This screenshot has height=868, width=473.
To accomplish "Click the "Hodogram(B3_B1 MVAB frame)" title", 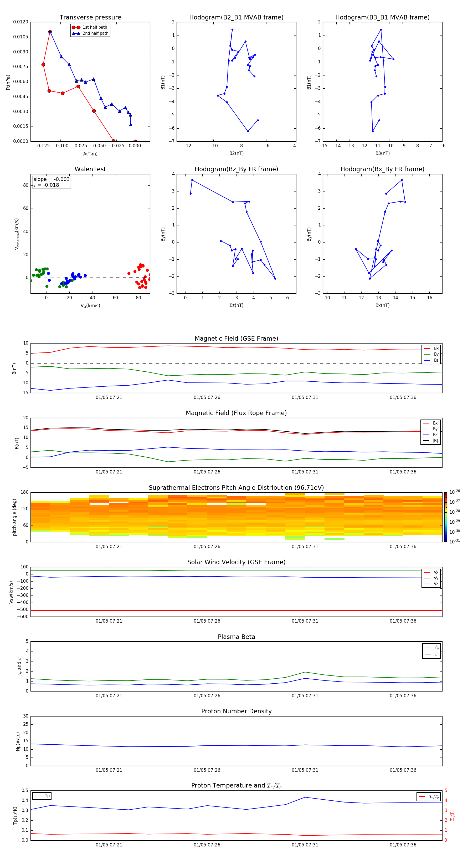I will click(x=382, y=18).
